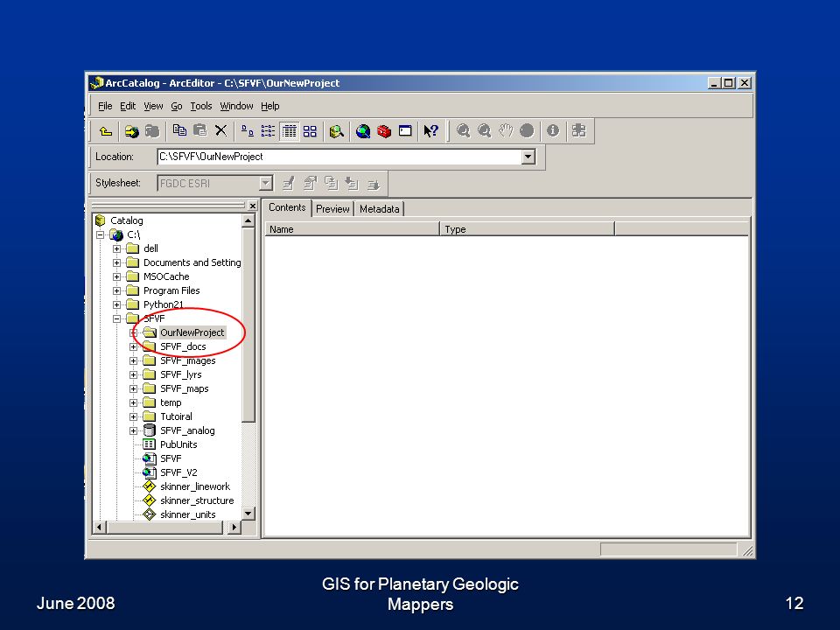Expand the dell folder

pos(116,248)
